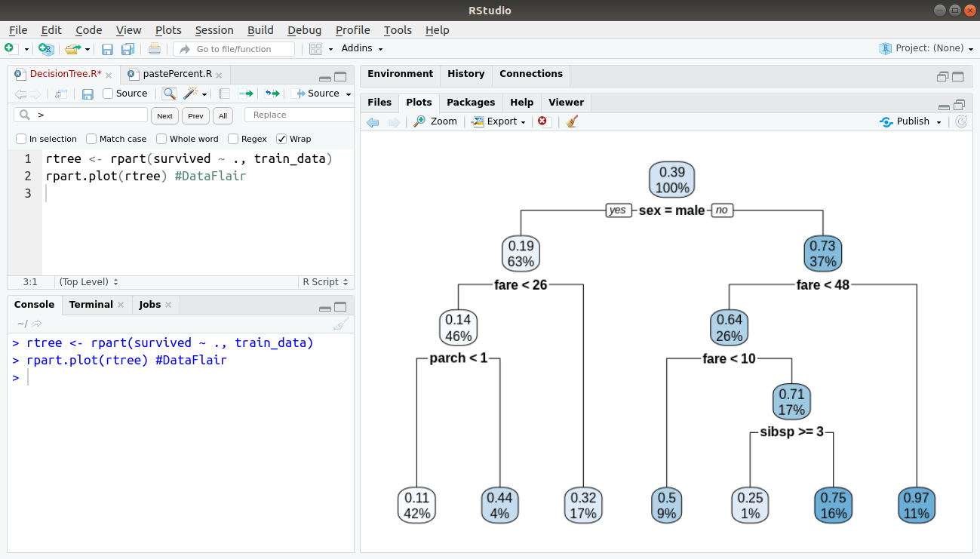
Task: Open the New File dropdown arrow
Action: 26,49
